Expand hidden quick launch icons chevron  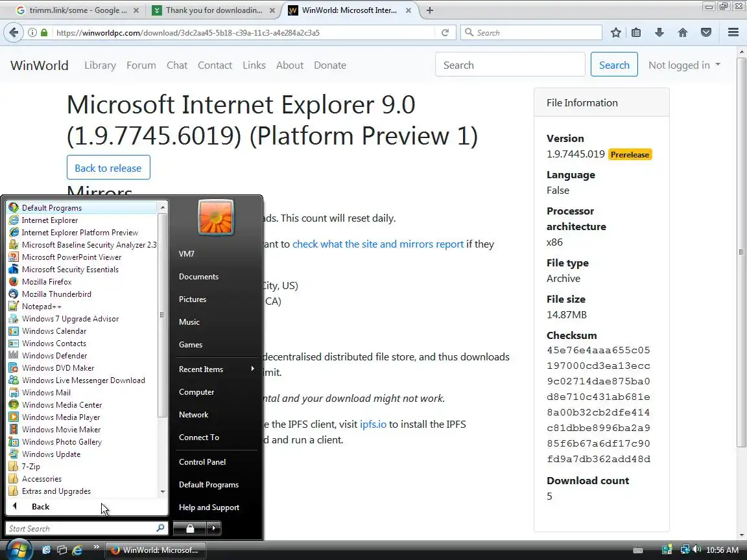pos(96,546)
